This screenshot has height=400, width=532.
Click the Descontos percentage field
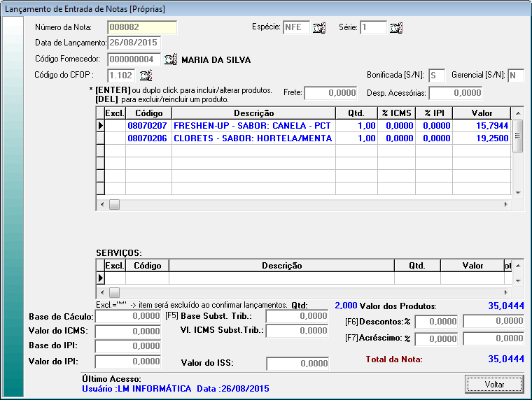coord(437,322)
